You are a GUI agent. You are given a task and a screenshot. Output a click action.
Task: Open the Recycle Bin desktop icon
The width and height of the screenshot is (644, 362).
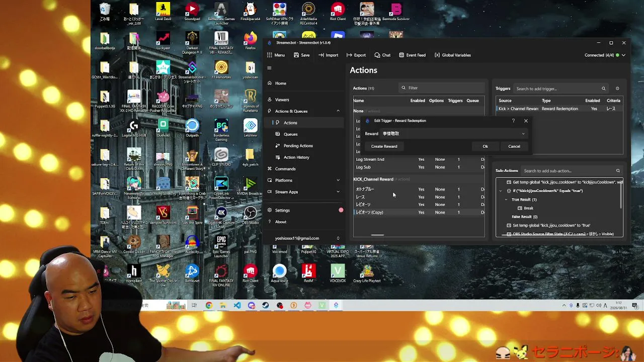point(105,12)
